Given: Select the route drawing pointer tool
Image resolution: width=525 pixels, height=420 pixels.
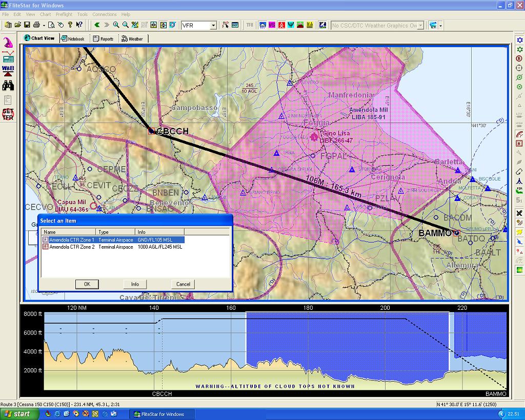Looking at the screenshot, I should [x=226, y=25].
